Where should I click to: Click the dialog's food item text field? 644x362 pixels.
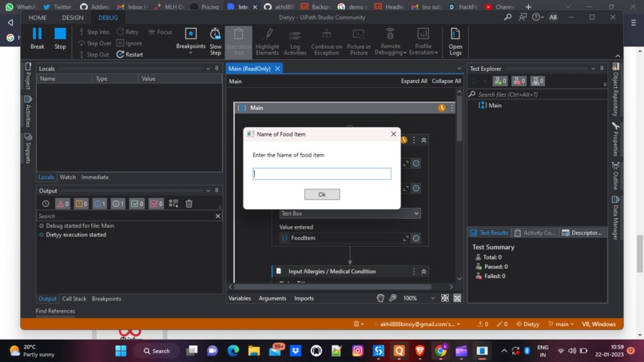[x=321, y=173]
